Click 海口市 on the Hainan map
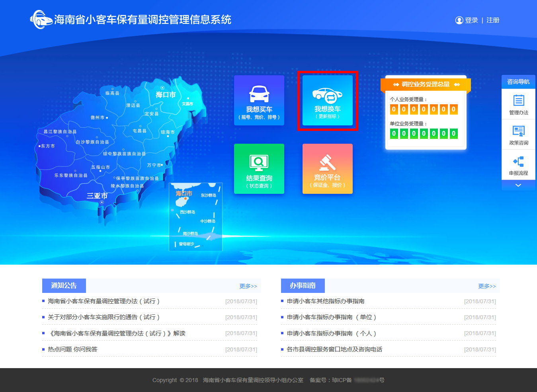Screen dimensions: 537x392 (165, 94)
